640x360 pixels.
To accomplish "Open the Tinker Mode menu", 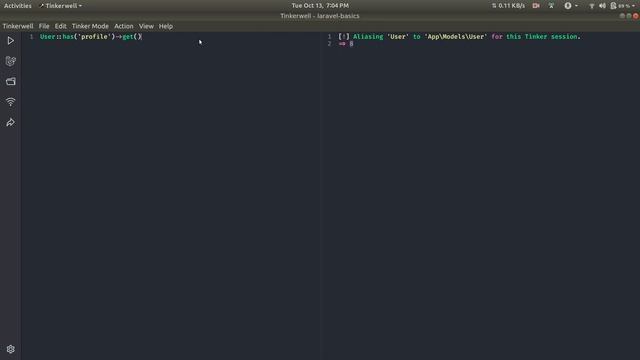I will click(90, 26).
